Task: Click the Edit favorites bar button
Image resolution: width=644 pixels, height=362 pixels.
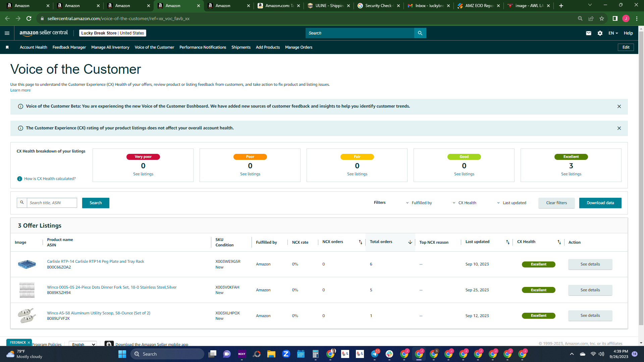Action: (626, 47)
